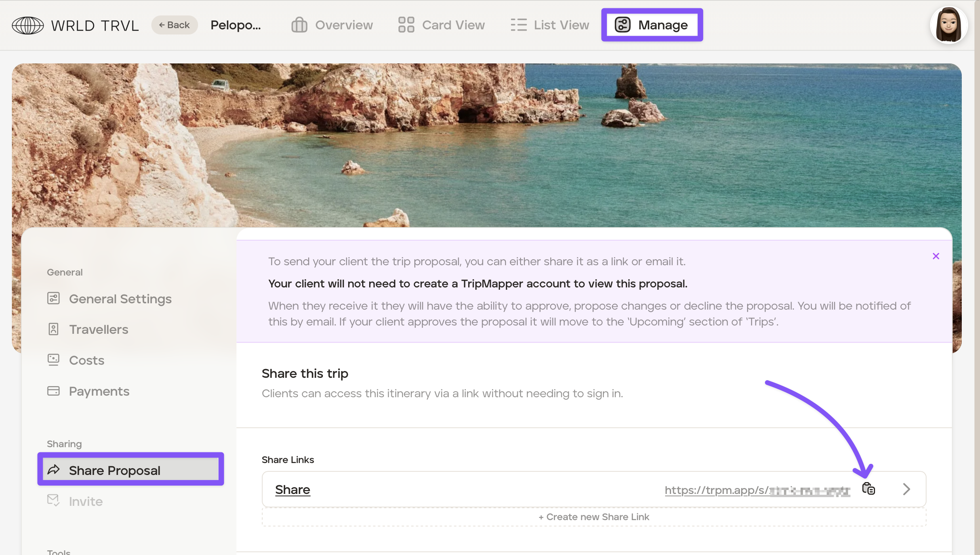
Task: Click the Travellers sidebar icon
Action: (53, 329)
